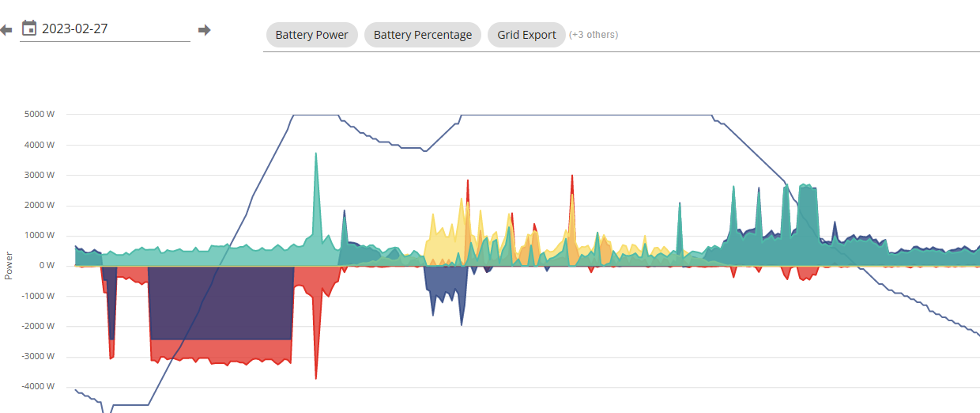980x413 pixels.
Task: Click the yellow solar area in chart
Action: (447, 237)
